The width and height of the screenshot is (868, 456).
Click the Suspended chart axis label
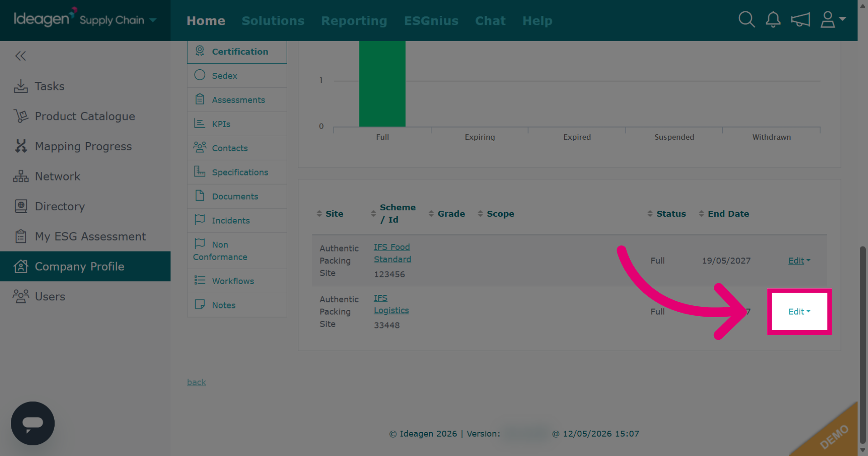[x=674, y=137]
